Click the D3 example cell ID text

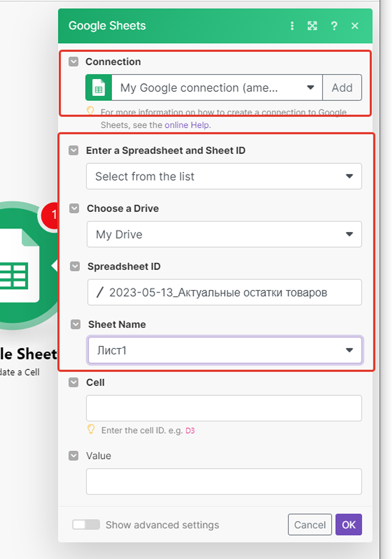190,431
